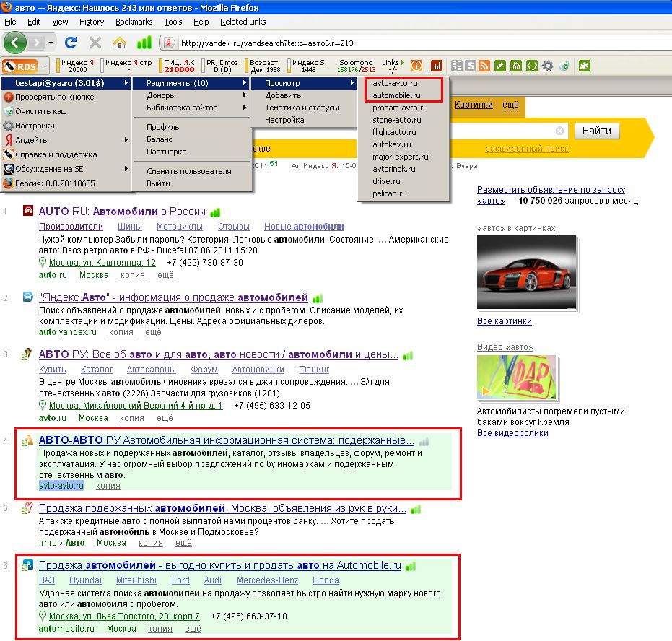The image size is (672, 641).
Task: Expand the Реципиенты (10) submenu
Action: click(191, 83)
